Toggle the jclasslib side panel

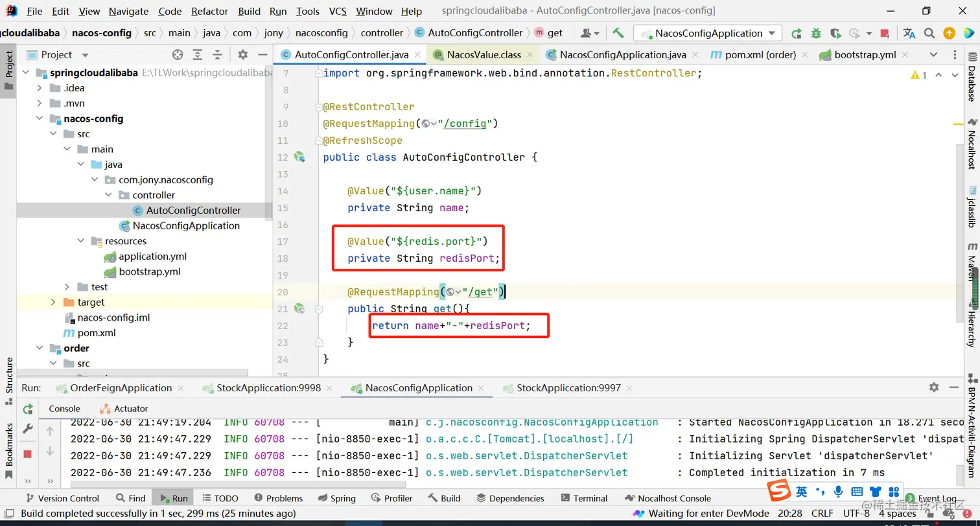click(972, 207)
